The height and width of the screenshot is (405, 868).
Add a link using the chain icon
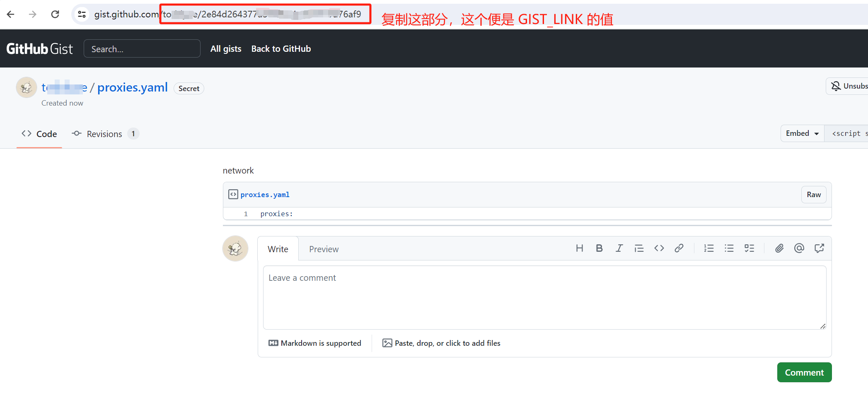pyautogui.click(x=679, y=248)
